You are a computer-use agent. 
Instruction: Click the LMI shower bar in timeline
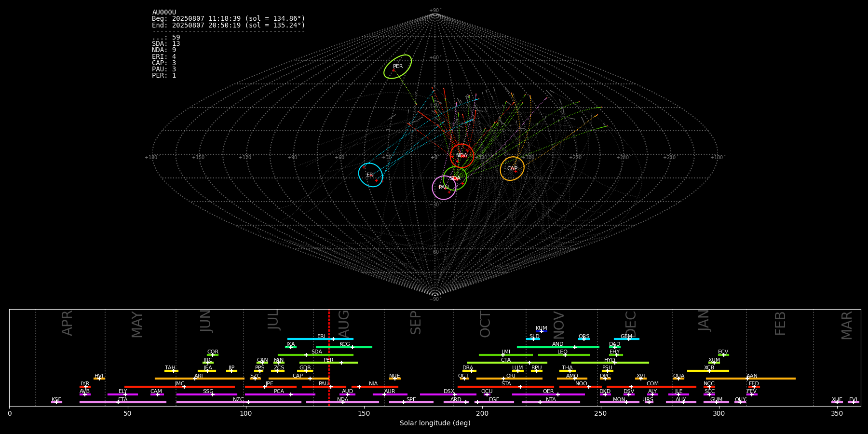point(506,355)
